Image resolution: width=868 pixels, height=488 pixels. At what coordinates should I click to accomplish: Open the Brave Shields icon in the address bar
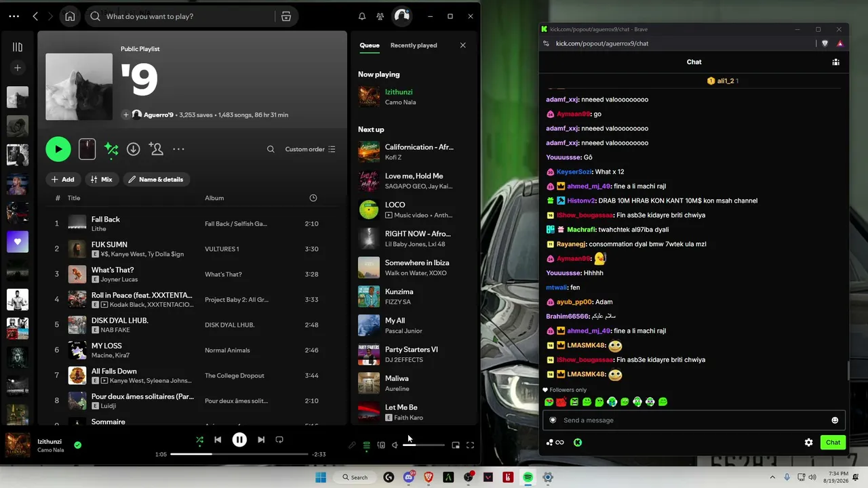click(825, 43)
